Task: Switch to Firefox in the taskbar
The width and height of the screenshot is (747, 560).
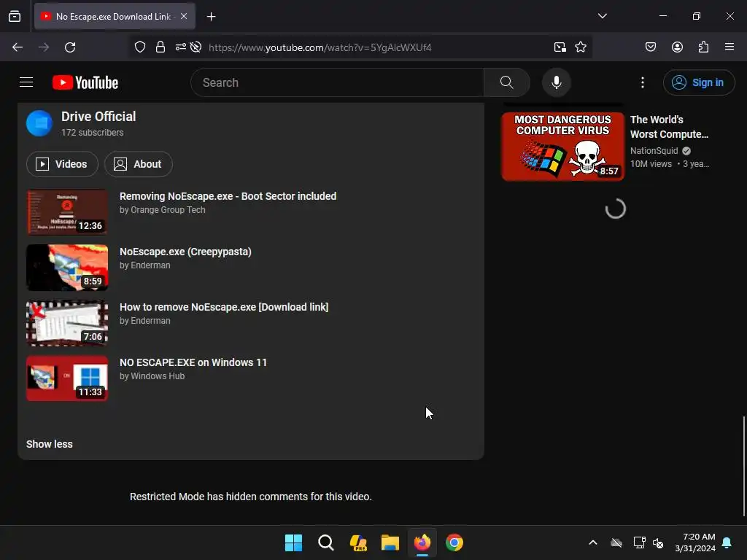Action: coord(422,542)
